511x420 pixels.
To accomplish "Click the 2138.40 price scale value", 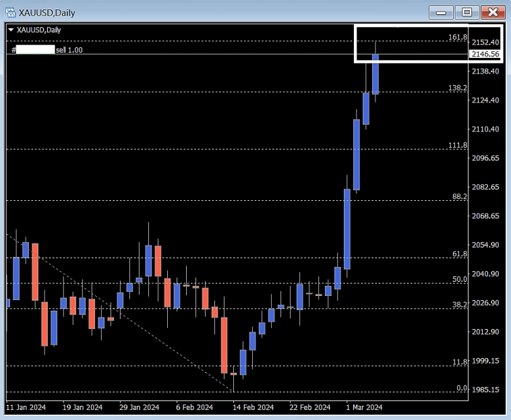I will pyautogui.click(x=485, y=71).
